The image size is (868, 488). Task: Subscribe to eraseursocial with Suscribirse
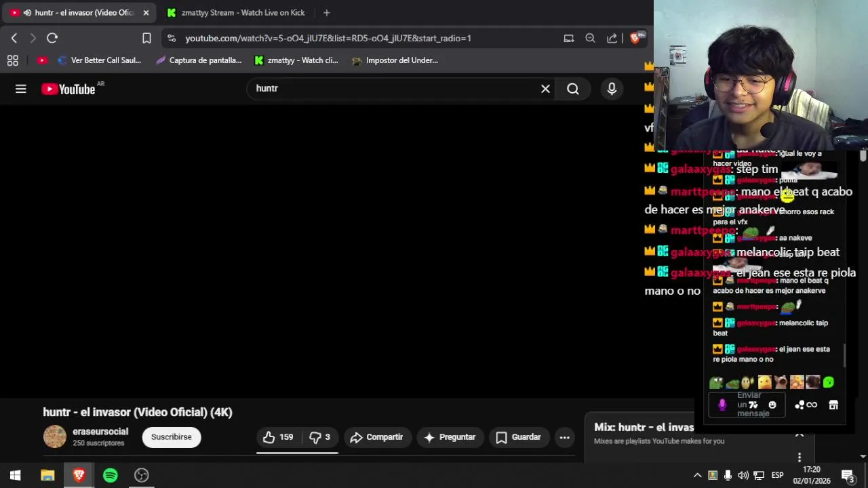(172, 437)
